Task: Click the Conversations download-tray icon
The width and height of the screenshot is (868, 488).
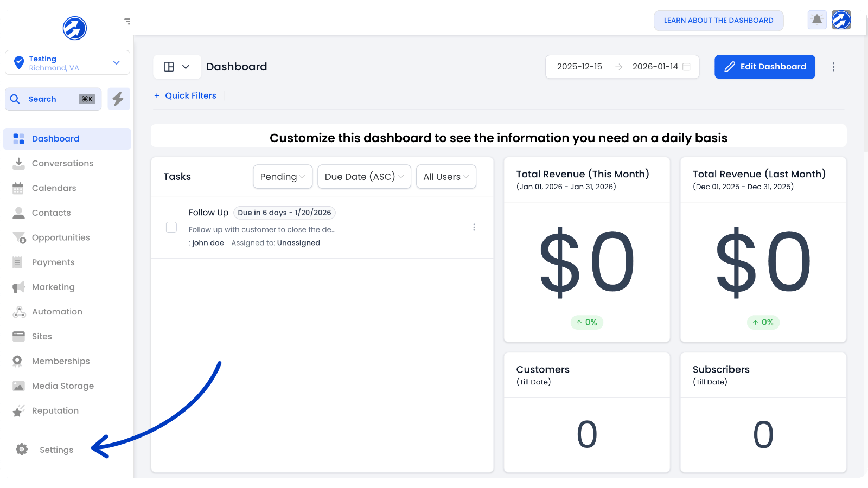Action: point(18,163)
